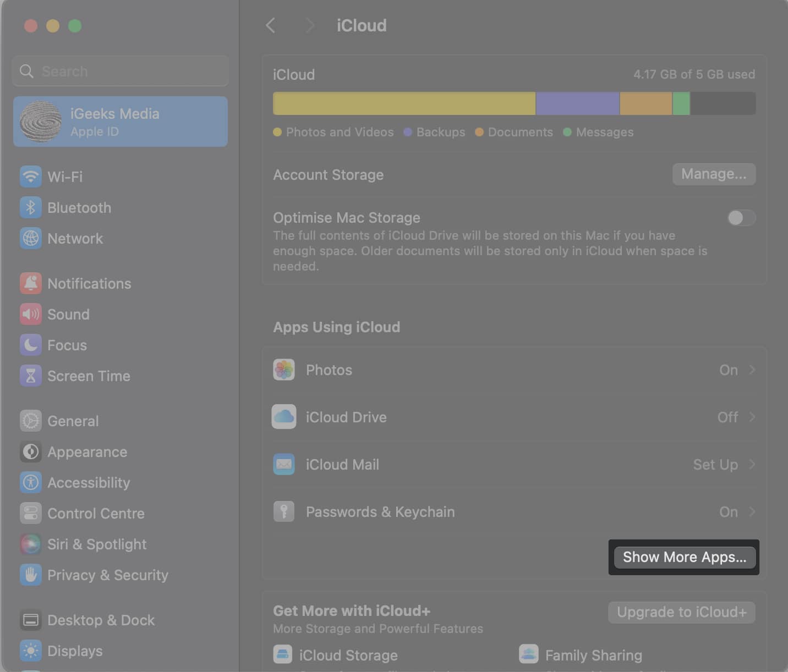Open the Network globe icon
Image resolution: width=788 pixels, height=672 pixels.
tap(31, 238)
